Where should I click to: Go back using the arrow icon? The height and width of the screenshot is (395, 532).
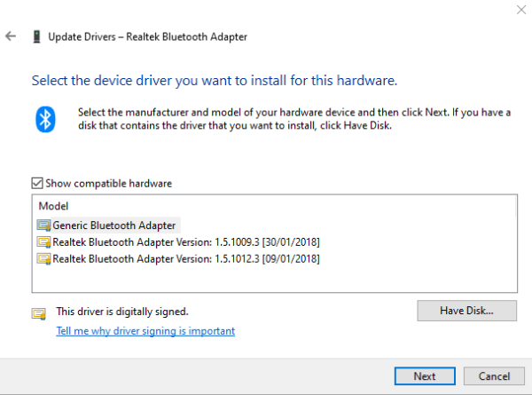(11, 36)
